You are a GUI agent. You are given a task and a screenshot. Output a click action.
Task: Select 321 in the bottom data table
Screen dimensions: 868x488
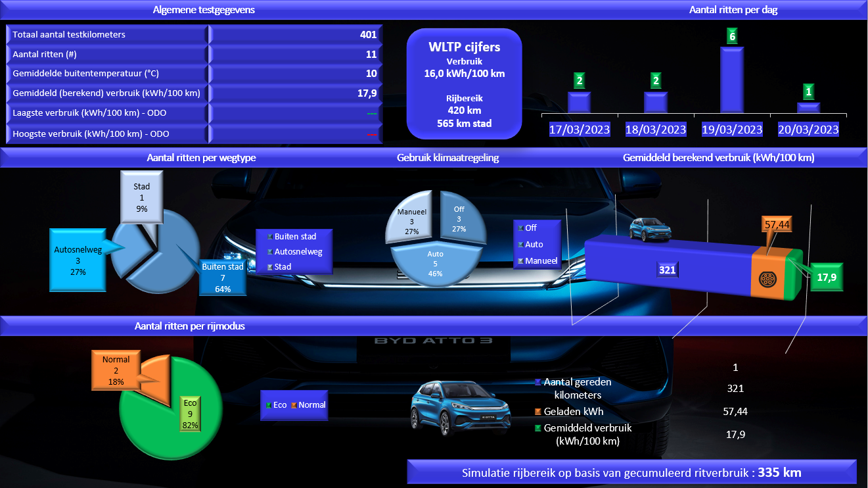point(735,388)
